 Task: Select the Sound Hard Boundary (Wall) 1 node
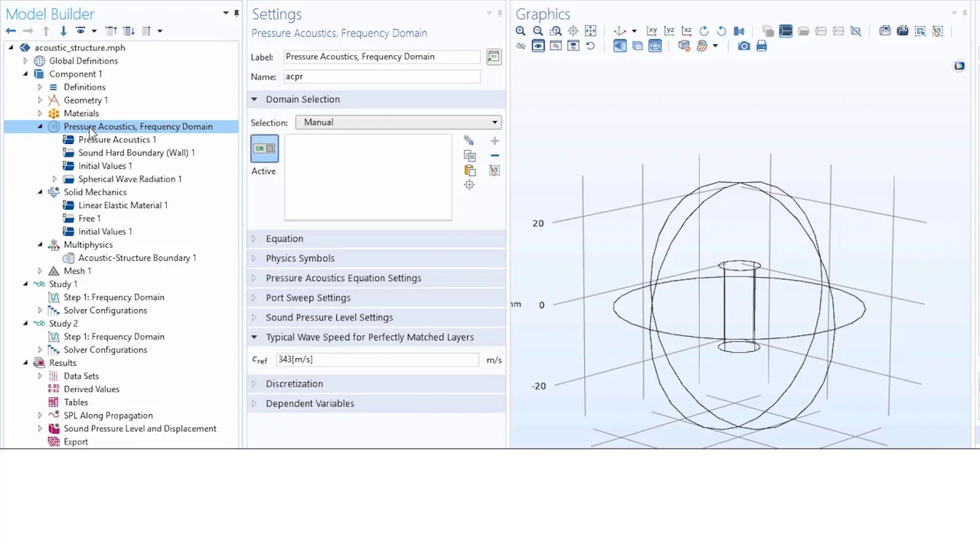point(136,153)
